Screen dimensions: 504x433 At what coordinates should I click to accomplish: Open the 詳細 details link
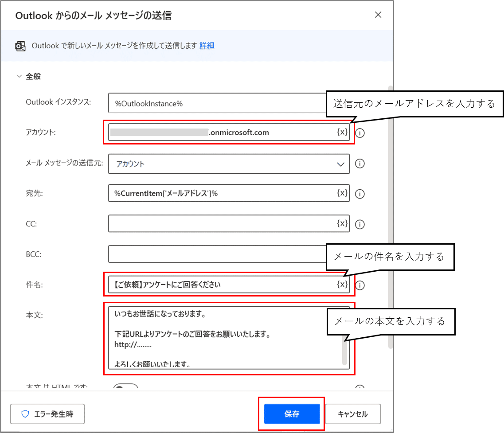(x=207, y=46)
